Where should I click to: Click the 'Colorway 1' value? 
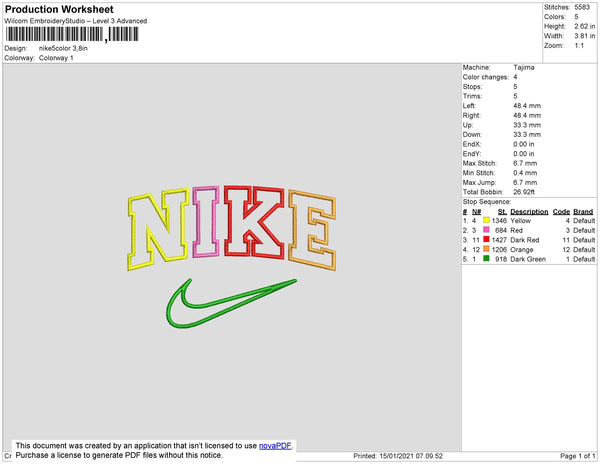coord(56,58)
